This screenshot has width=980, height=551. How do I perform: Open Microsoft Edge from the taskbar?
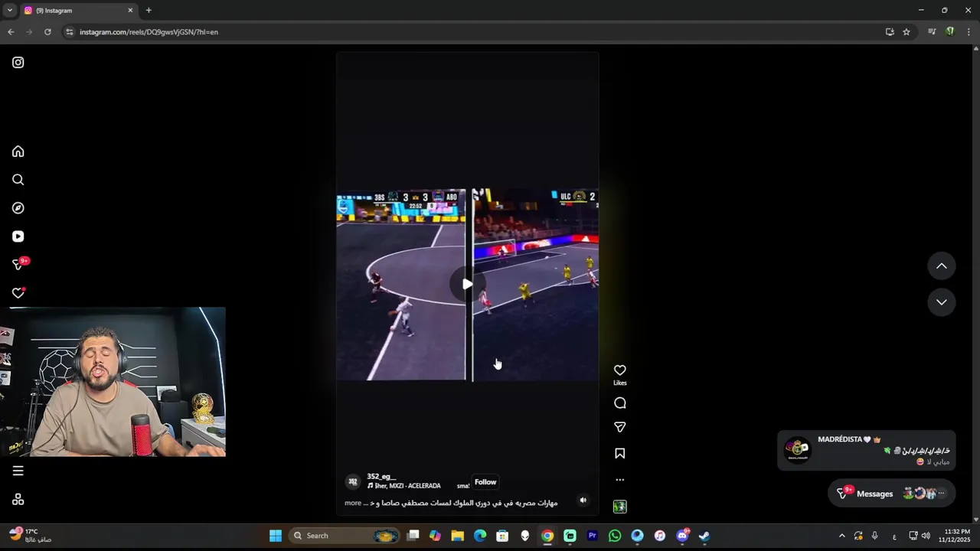480,536
